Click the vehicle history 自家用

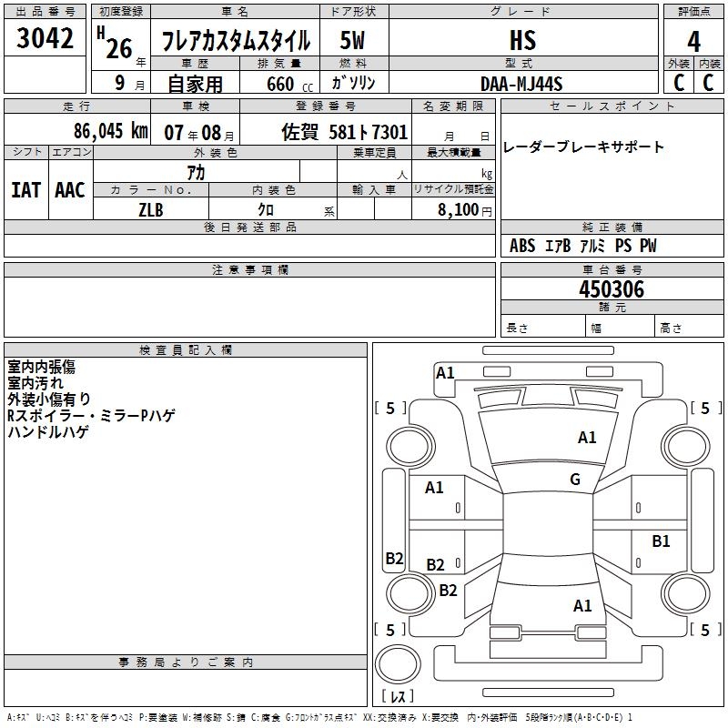195,84
